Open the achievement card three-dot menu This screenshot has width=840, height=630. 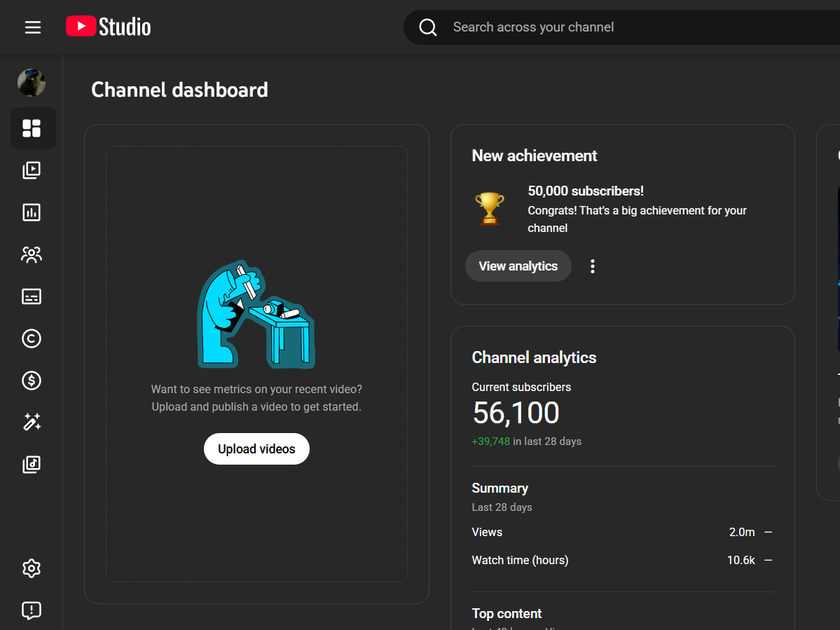tap(593, 266)
